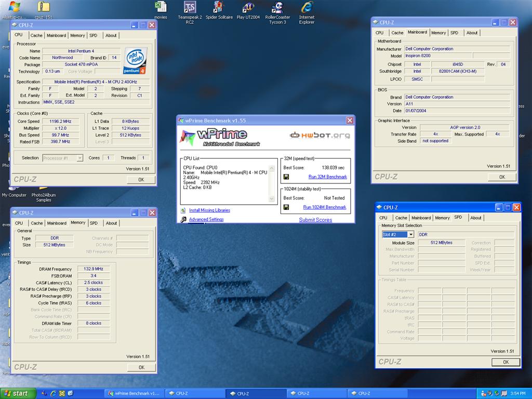Open Cache tab in the Slot #2 SPD window
Screen dimensions: 532x399
[x=401, y=218]
